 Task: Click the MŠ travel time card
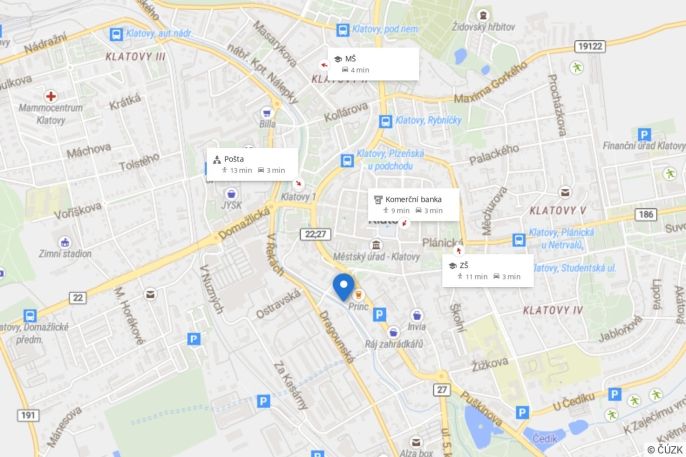[373, 64]
